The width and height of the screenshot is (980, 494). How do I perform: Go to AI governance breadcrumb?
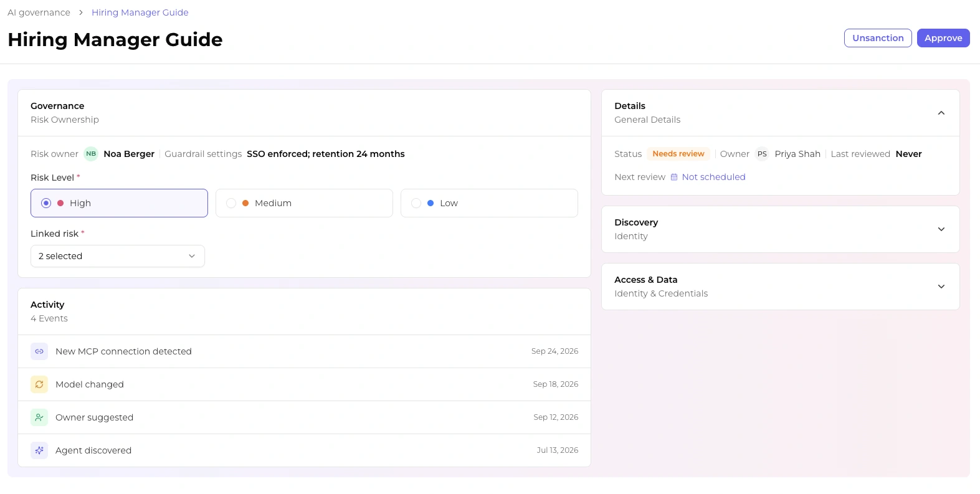pyautogui.click(x=39, y=12)
